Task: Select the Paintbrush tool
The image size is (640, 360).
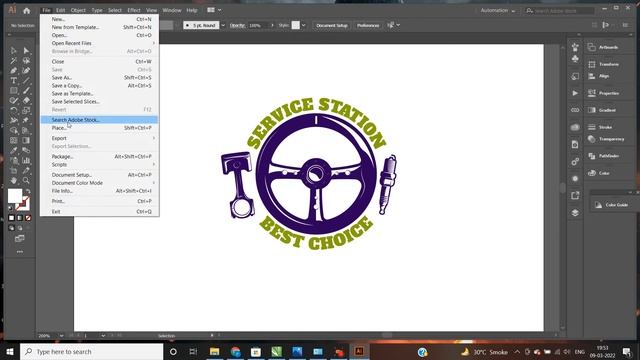Action: [x=26, y=91]
